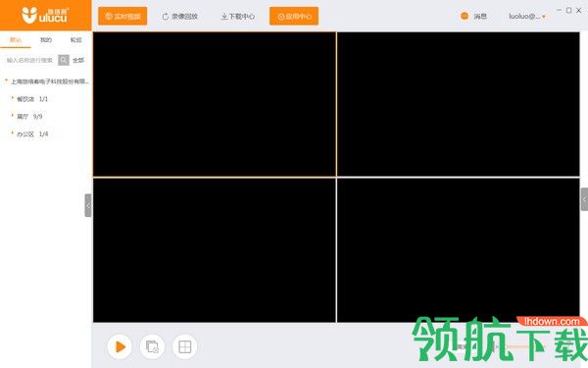Open the 消息 messages notifications
The width and height of the screenshot is (588, 368).
pyautogui.click(x=480, y=16)
